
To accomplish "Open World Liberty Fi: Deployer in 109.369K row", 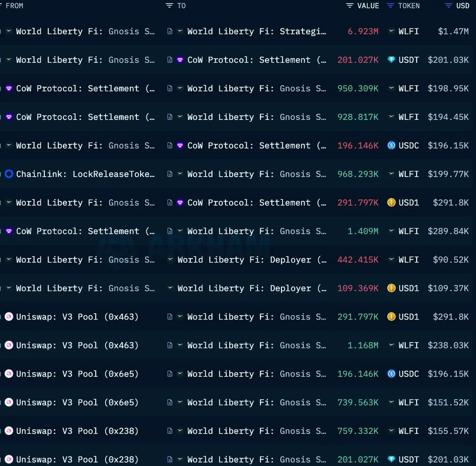I will tap(252, 288).
